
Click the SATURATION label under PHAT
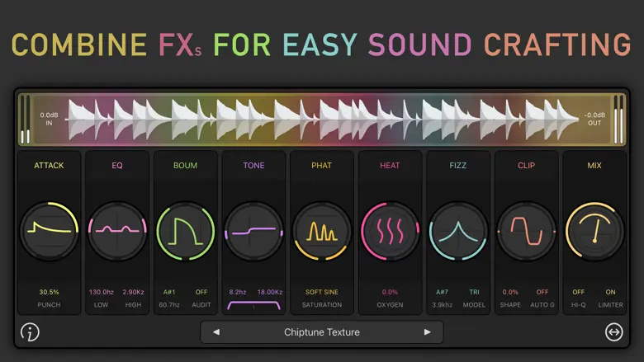(x=322, y=304)
